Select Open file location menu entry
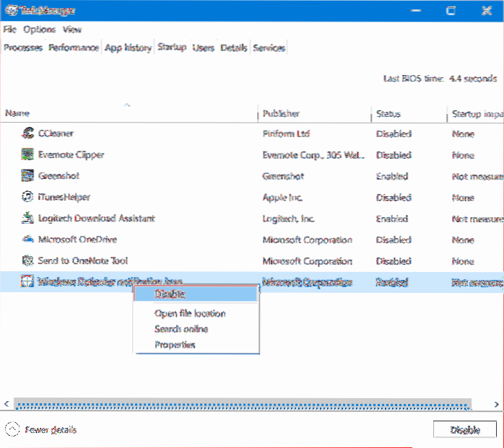Viewport: 504px width, 448px height. pyautogui.click(x=190, y=314)
